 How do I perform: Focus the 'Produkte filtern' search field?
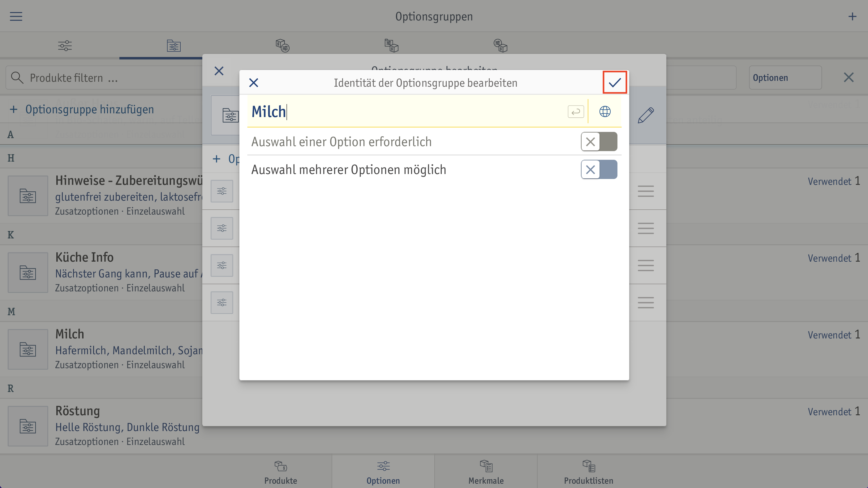105,78
